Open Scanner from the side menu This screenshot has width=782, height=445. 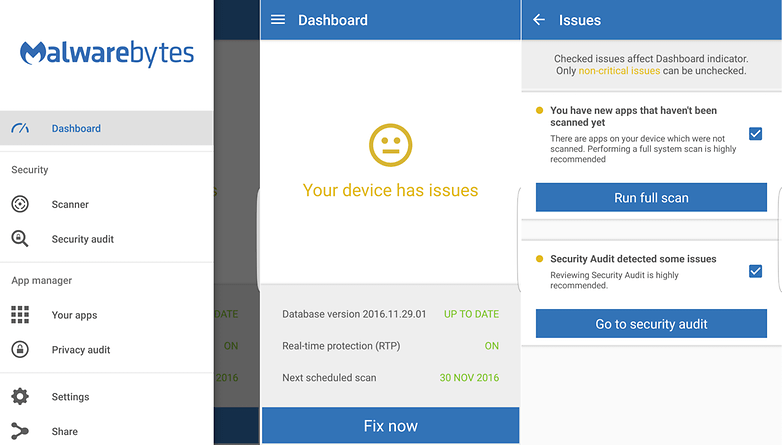106,204
